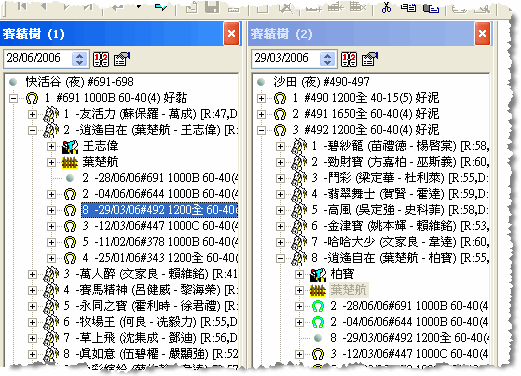Click the Save floppy disk toolbar icon
The height and width of the screenshot is (376, 521).
(x=212, y=7)
